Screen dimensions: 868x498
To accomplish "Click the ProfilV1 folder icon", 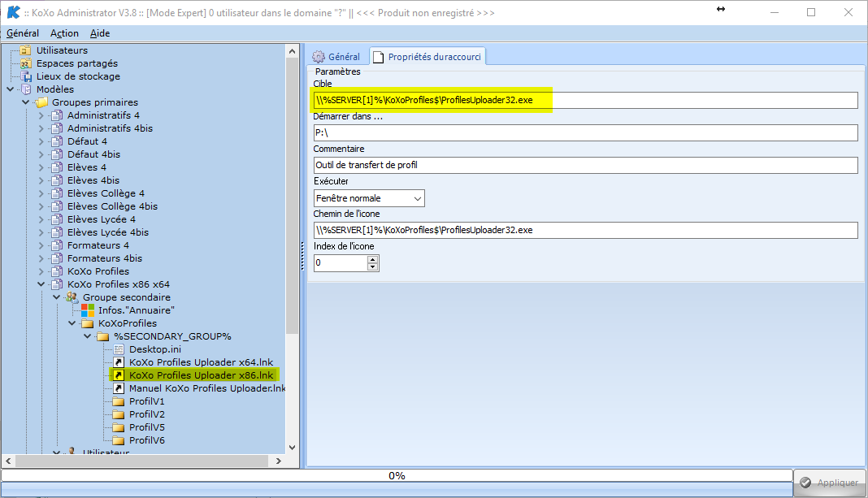I will pyautogui.click(x=119, y=401).
